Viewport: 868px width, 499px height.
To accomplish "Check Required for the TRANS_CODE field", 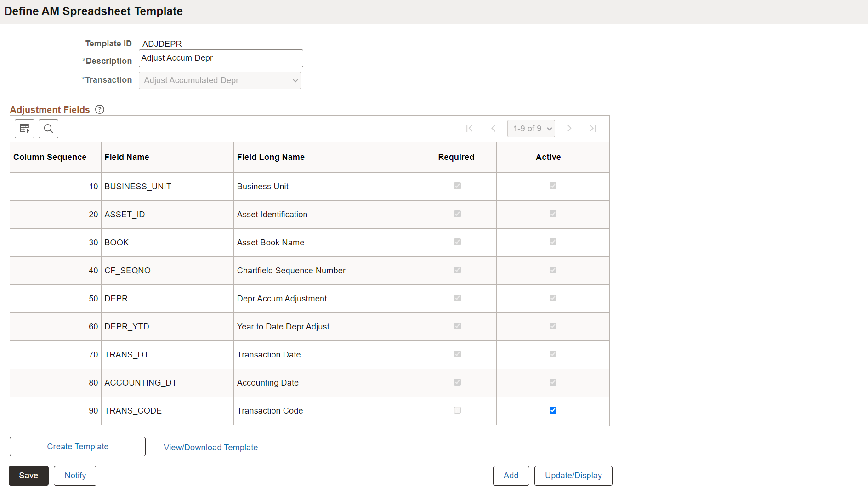I will [457, 410].
